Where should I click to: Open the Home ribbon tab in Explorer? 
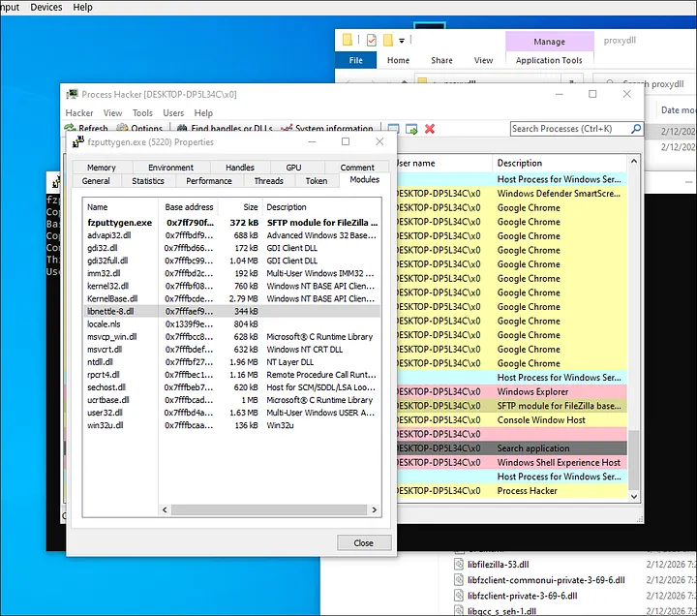click(398, 60)
